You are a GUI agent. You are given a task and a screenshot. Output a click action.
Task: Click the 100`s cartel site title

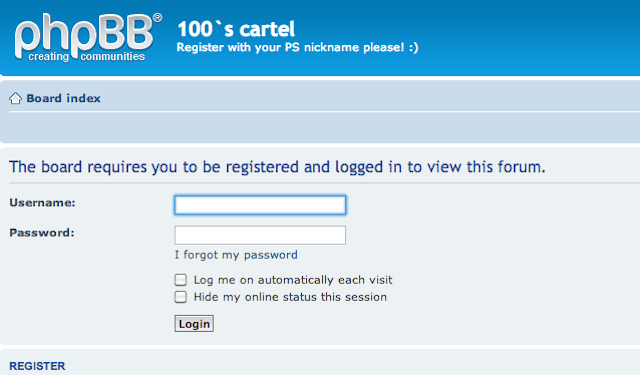pyautogui.click(x=236, y=29)
